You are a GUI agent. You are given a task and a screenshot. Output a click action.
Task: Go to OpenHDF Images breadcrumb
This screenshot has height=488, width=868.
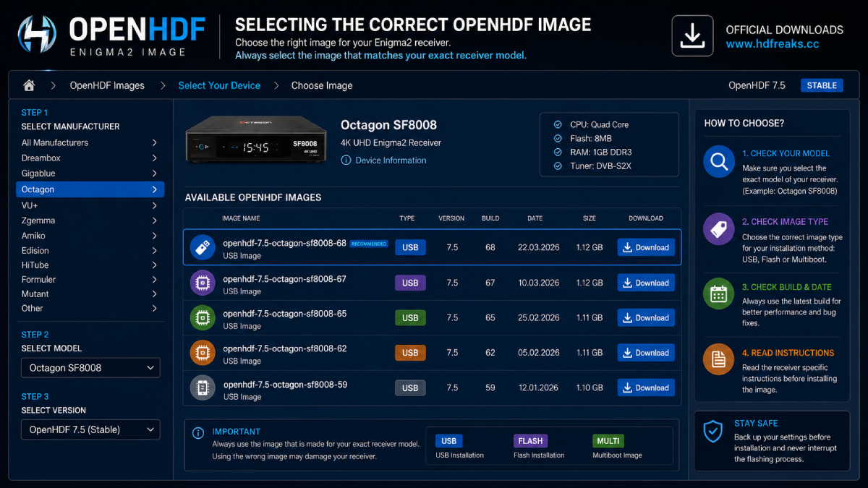(x=107, y=85)
